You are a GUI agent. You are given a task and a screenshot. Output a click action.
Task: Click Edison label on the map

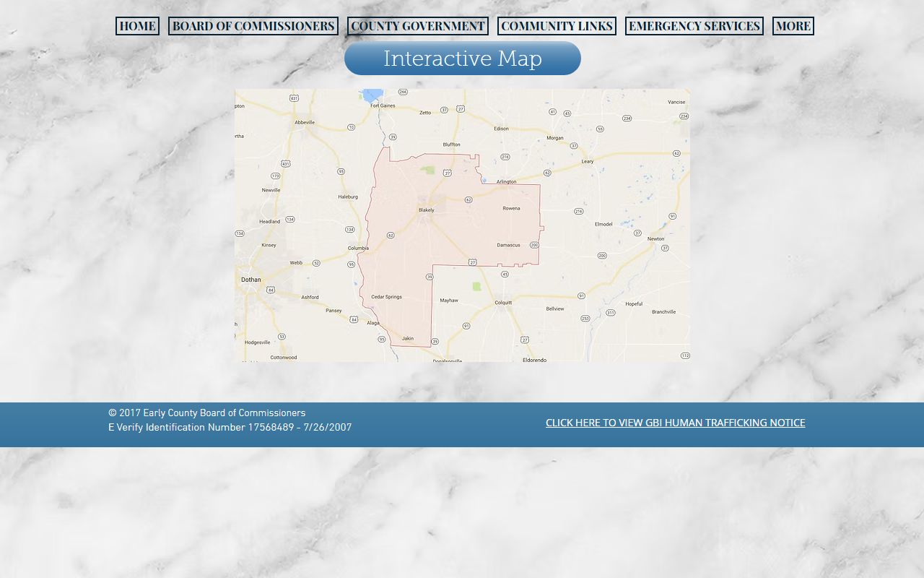coord(501,129)
